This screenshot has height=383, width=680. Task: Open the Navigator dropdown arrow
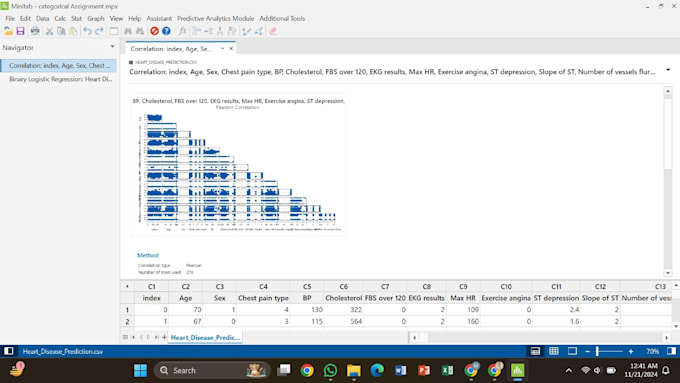[x=112, y=46]
